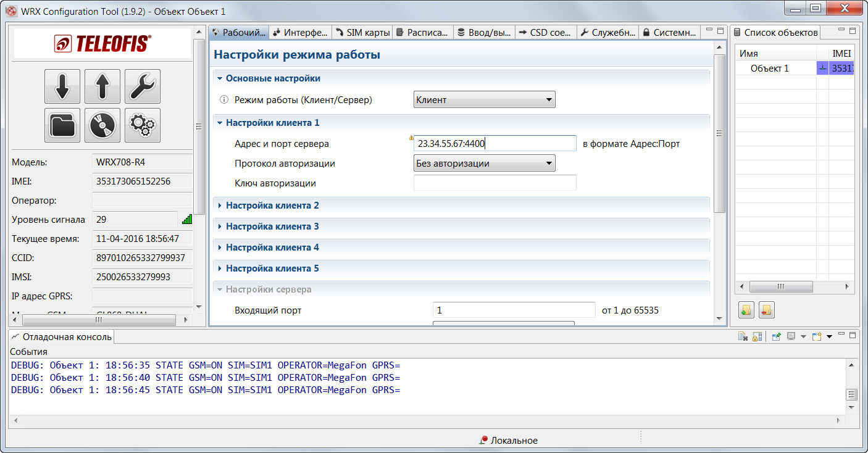Open program settings via gears icon
The width and height of the screenshot is (868, 453).
[143, 125]
